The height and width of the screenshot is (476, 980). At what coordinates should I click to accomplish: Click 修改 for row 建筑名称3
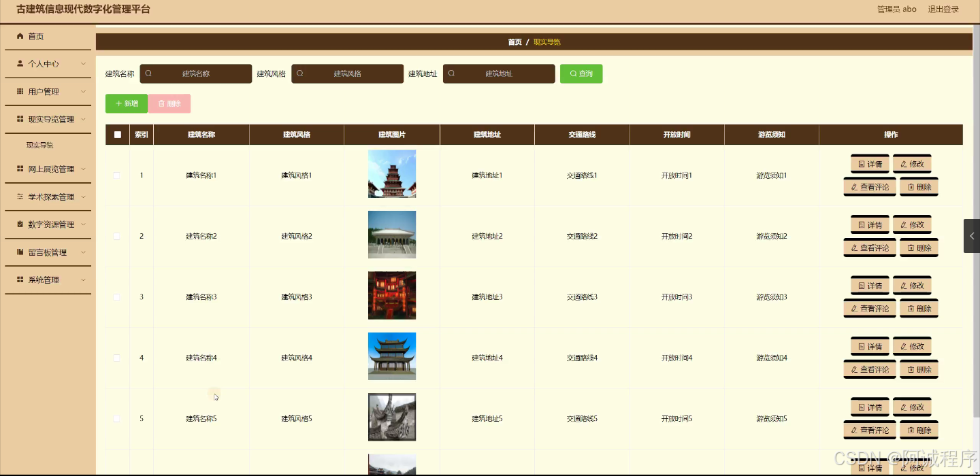point(912,286)
